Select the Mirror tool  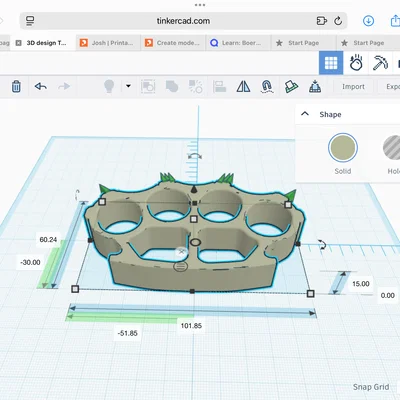click(x=243, y=87)
